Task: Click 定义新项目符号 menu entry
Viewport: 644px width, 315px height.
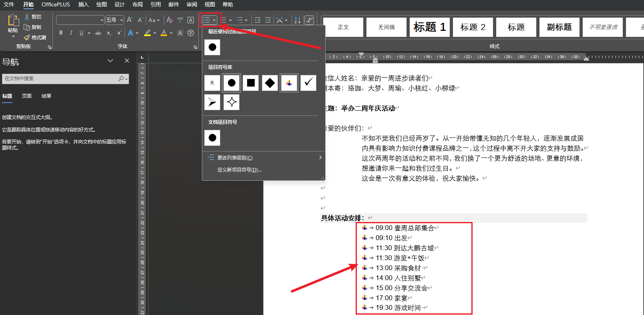Action: [264, 170]
